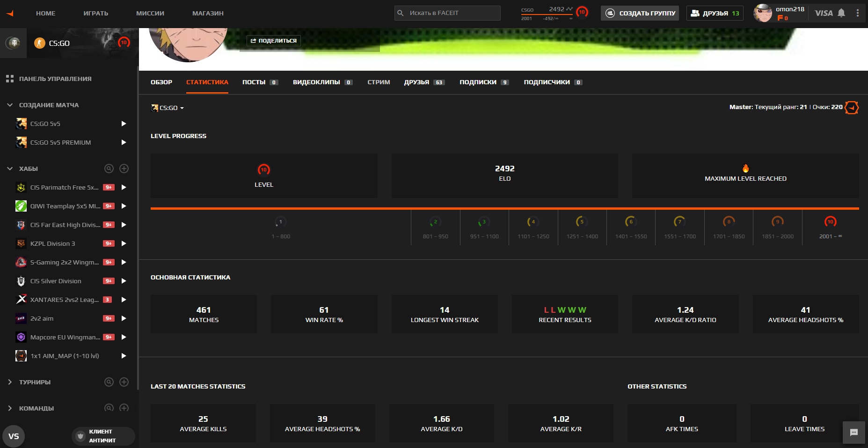Viewport: 868px width, 448px height.
Task: Click the play arrow for CS:GO 5v5 PREMIUM
Action: click(124, 142)
